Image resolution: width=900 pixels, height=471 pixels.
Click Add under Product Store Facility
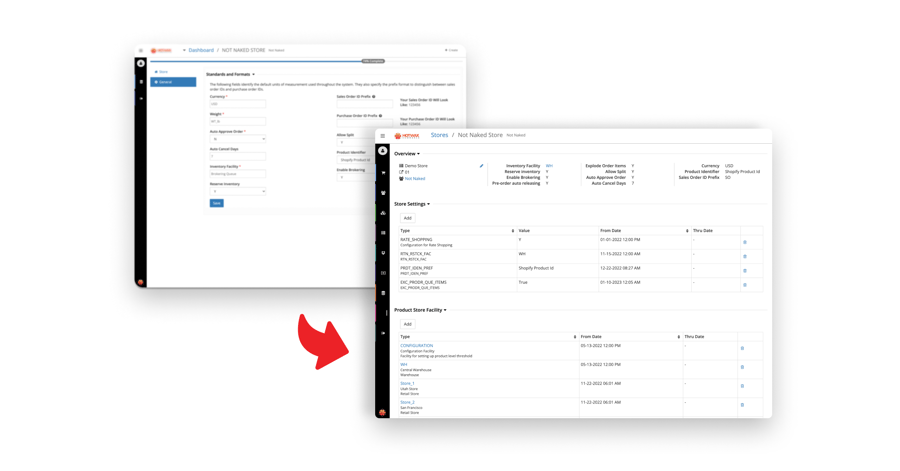pos(407,324)
